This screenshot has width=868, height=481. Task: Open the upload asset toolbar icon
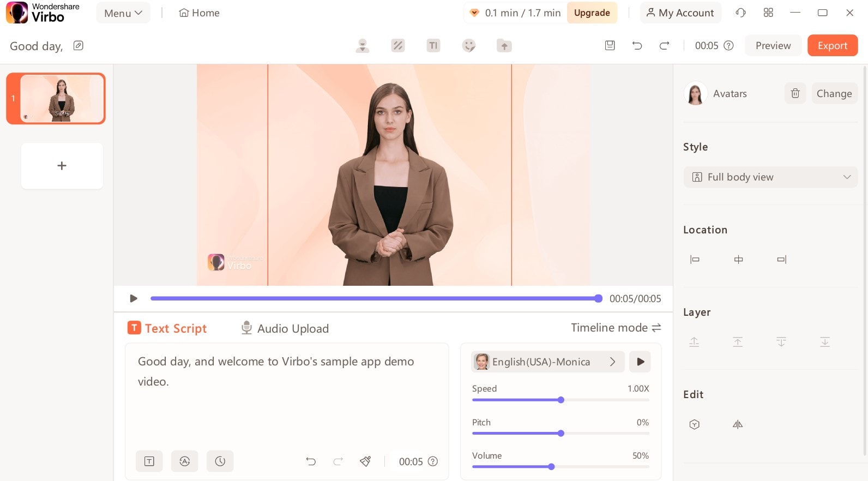coord(504,46)
